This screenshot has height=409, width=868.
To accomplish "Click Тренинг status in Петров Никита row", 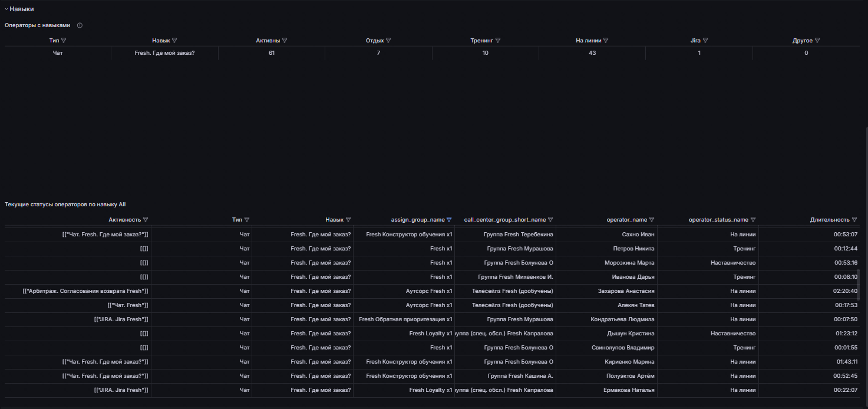I will (744, 249).
